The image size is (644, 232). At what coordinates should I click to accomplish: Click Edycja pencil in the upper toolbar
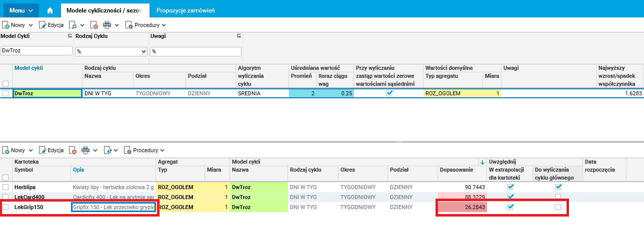tap(42, 24)
